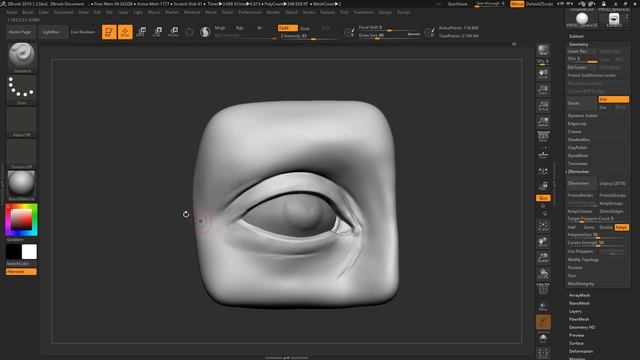Click the Del Lower button
This screenshot has width=640, height=360.
point(582,67)
